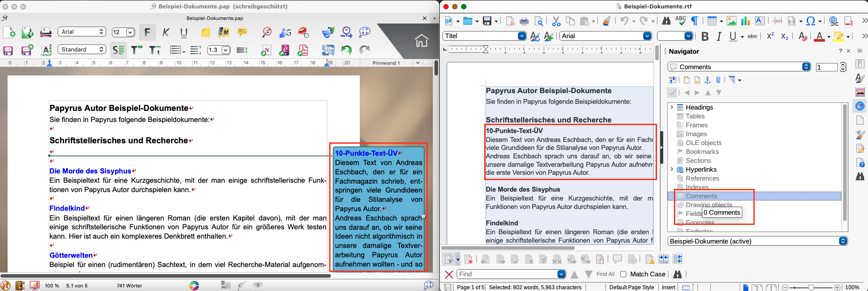Screen dimensions: 868x291
Task: Open the Standard paragraph style dropdown
Action: click(x=82, y=50)
